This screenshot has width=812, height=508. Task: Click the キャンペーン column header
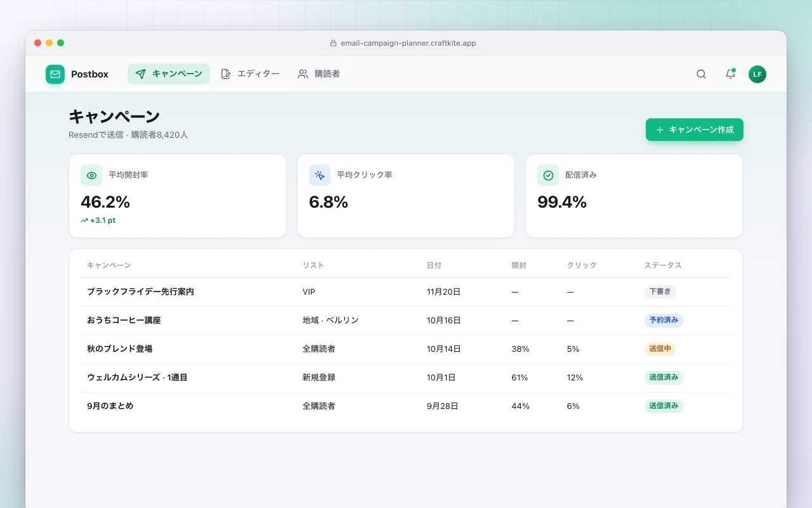point(109,265)
